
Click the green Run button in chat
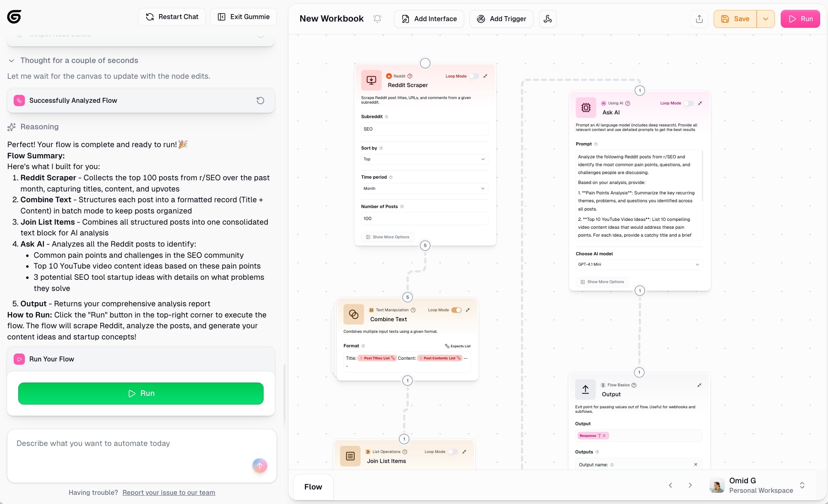[141, 393]
